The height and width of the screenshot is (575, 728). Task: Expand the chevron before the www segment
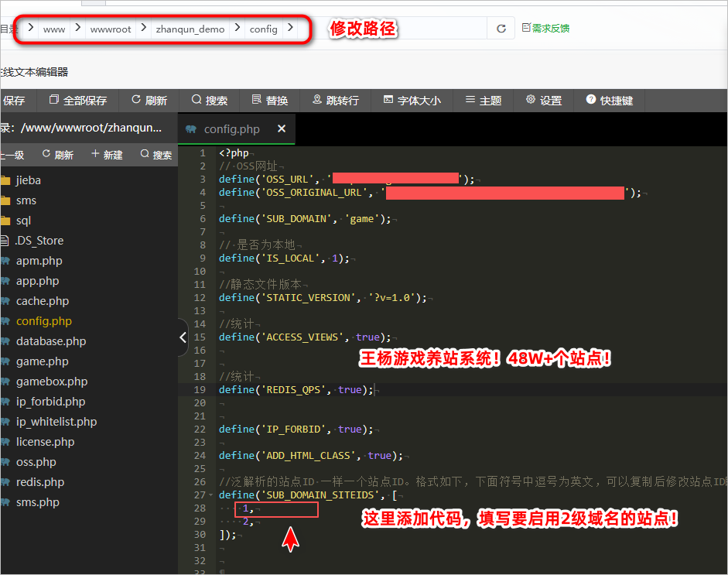tap(31, 28)
